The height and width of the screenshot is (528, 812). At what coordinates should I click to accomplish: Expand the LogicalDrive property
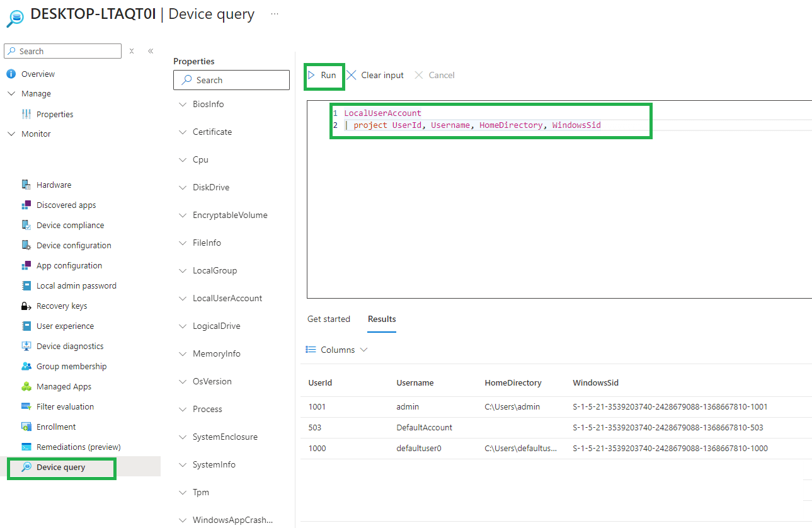pos(183,326)
